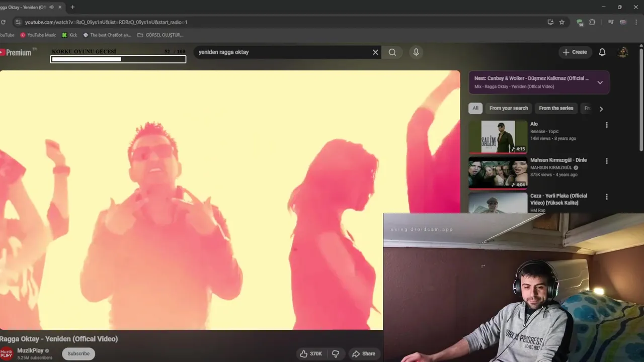Image resolution: width=644 pixels, height=362 pixels.
Task: Click the search magnifier button
Action: 392,52
